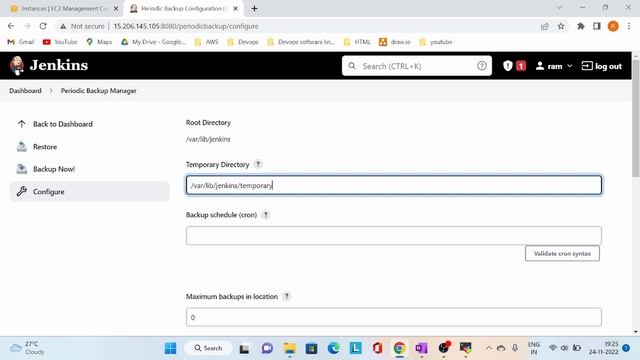Expand the Devops bookmark folder
The width and height of the screenshot is (640, 360).
(243, 42)
